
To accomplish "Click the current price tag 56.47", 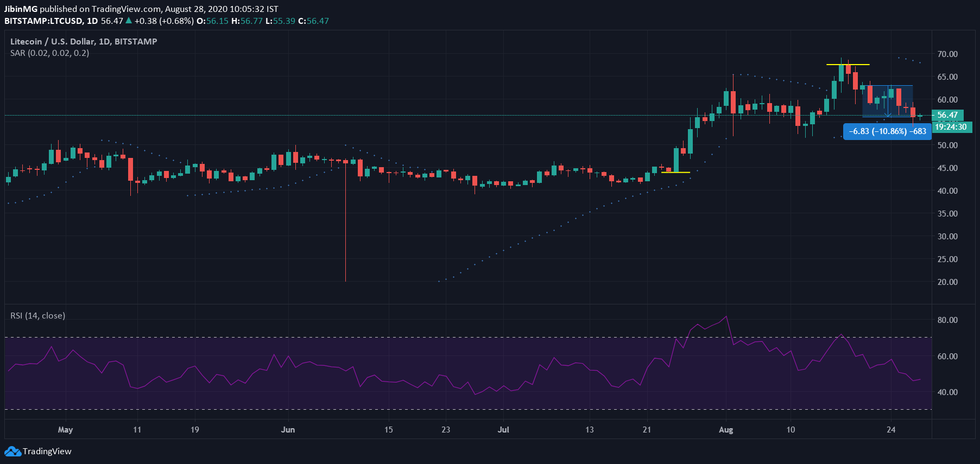I will [947, 115].
